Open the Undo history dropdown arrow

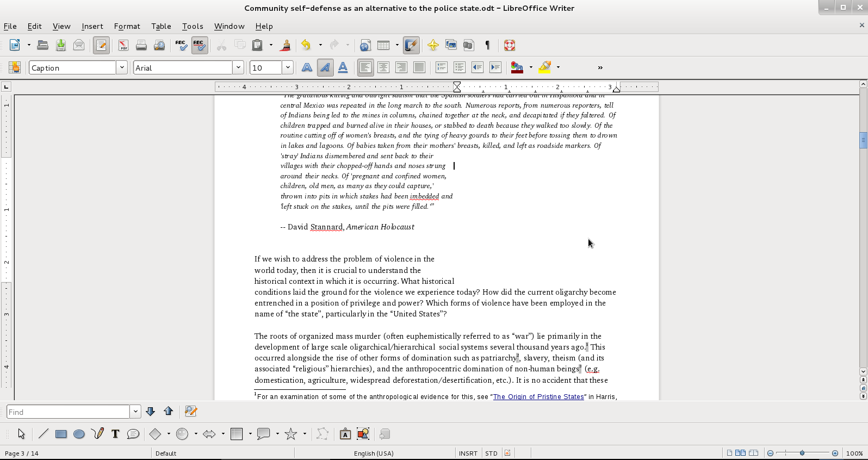[320, 45]
